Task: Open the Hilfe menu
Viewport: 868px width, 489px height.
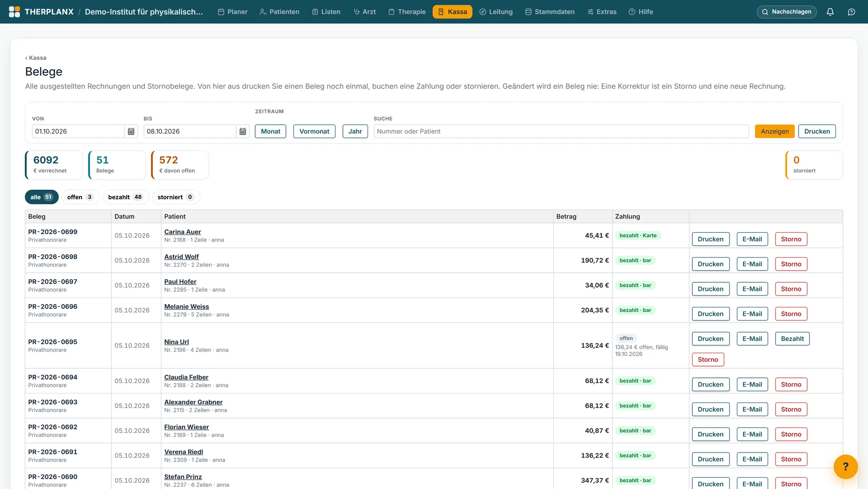Action: (x=641, y=12)
